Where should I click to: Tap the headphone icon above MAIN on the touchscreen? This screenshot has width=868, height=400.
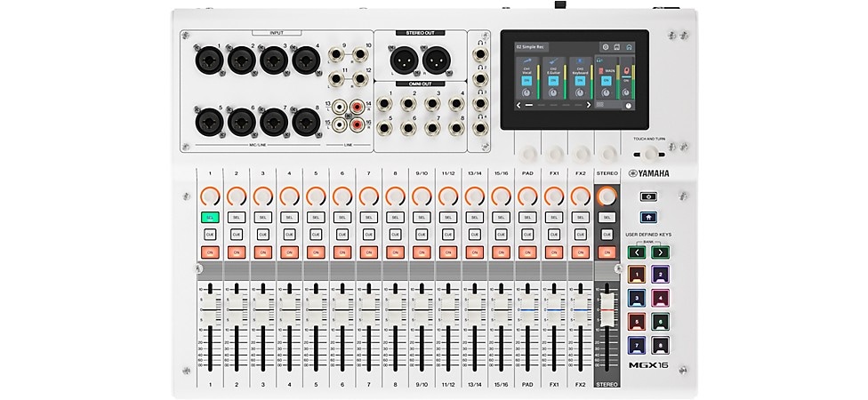click(599, 60)
